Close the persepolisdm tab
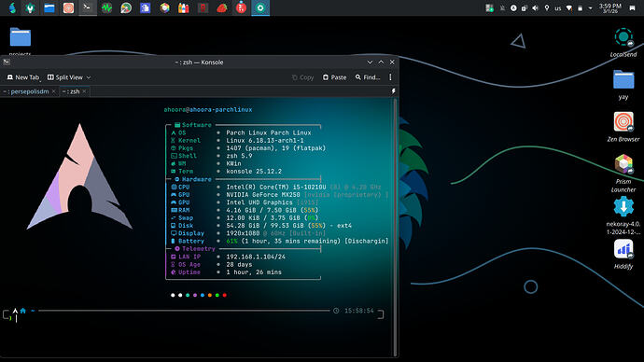Screen dimensions: 644x362 53,91
